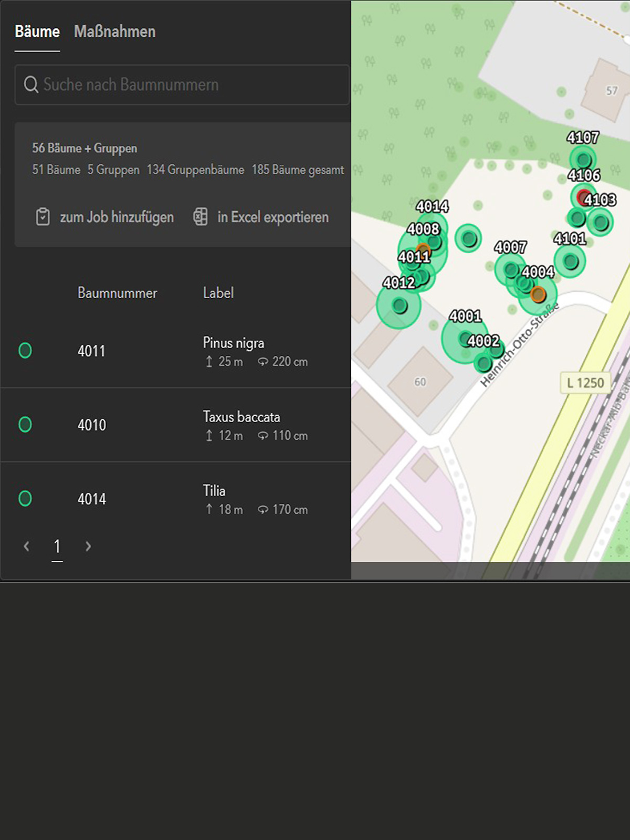
Task: Click the search magnifier icon
Action: click(31, 85)
